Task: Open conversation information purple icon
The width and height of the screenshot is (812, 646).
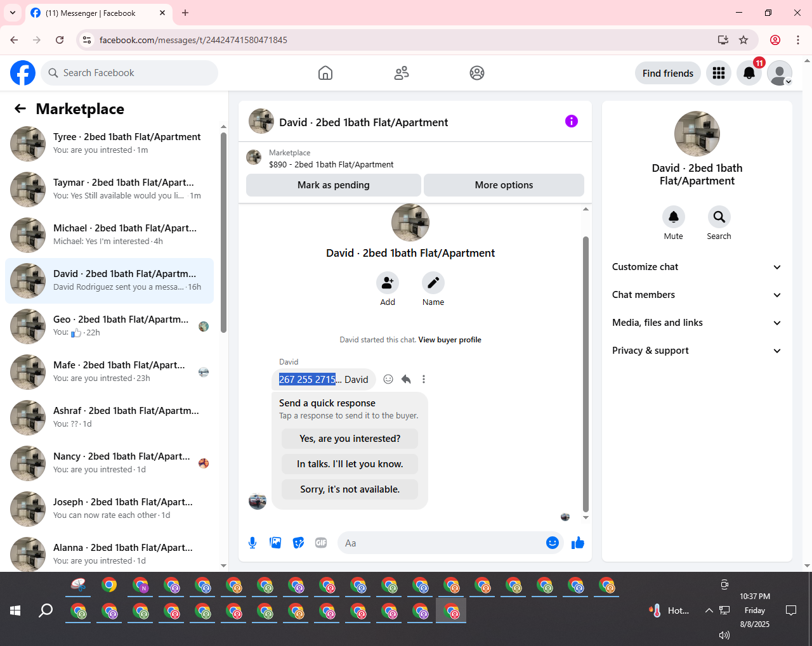Action: (x=572, y=121)
